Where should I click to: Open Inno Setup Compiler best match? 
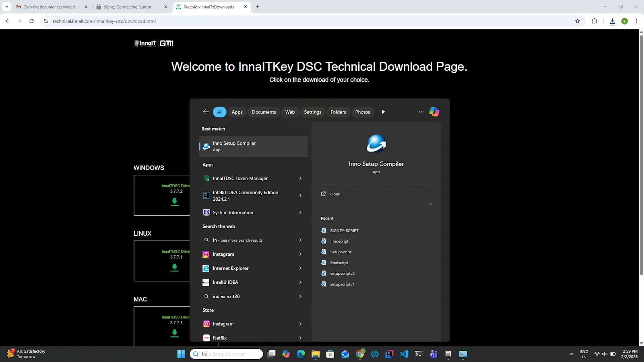click(x=254, y=146)
